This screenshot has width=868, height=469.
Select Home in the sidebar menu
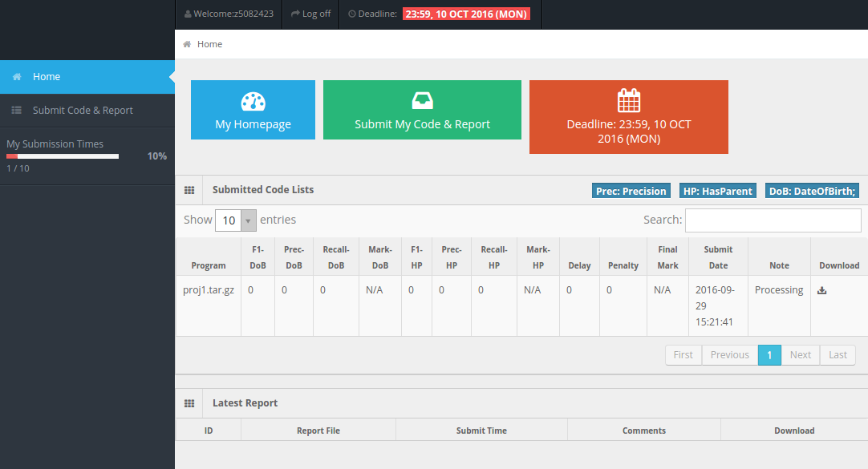(x=47, y=77)
